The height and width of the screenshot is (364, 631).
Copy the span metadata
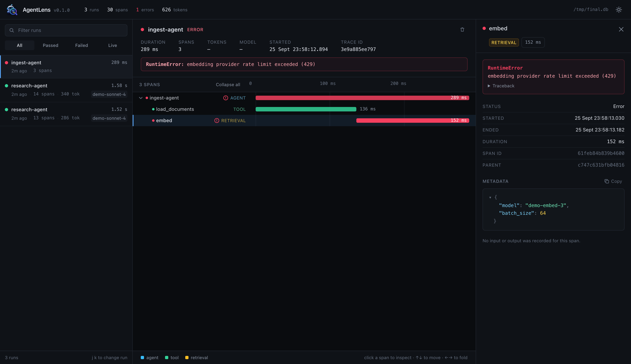(x=613, y=181)
